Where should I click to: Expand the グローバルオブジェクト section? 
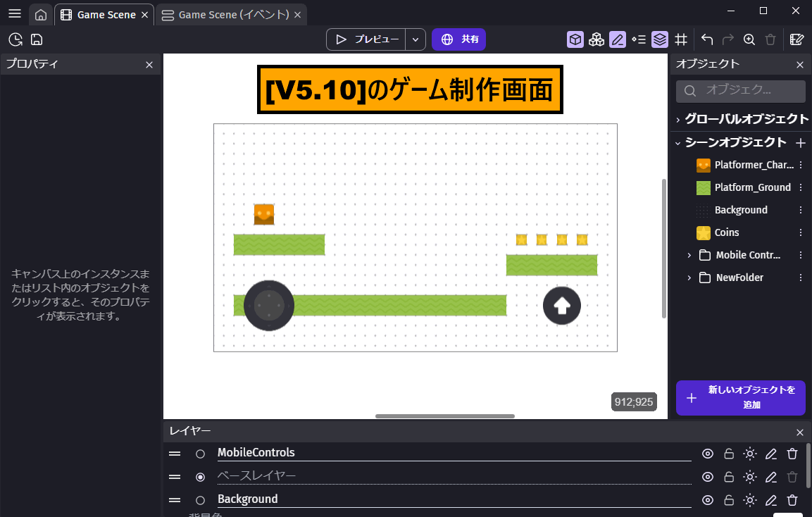coord(677,119)
